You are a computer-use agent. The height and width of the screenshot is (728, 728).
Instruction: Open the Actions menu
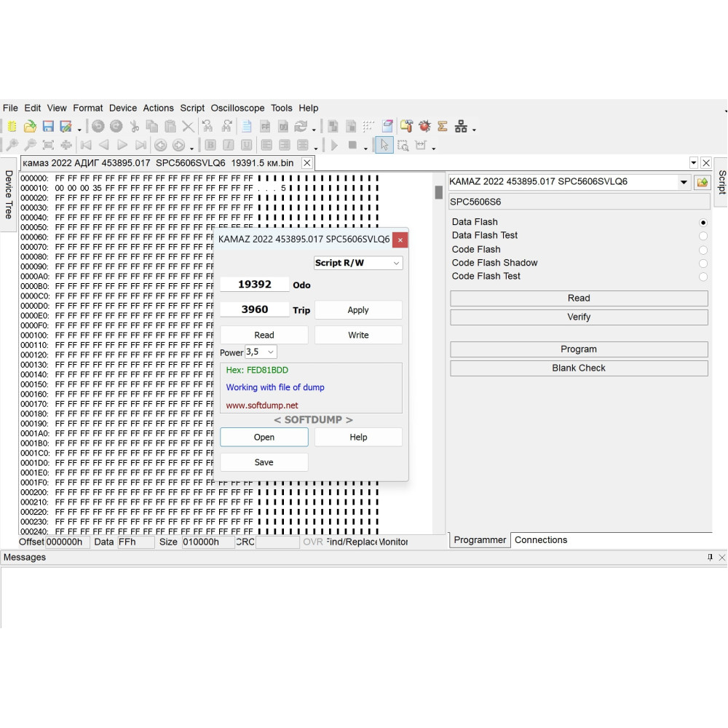pyautogui.click(x=158, y=108)
